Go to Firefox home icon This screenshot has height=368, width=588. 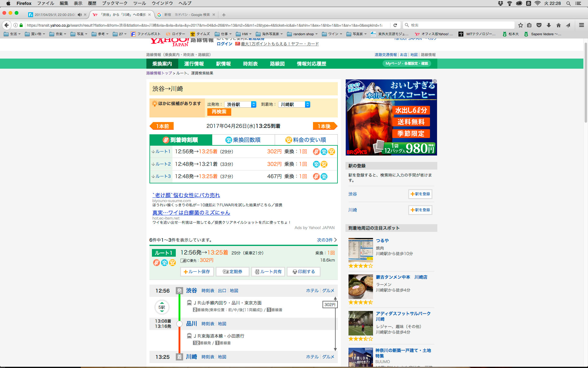pyautogui.click(x=559, y=25)
